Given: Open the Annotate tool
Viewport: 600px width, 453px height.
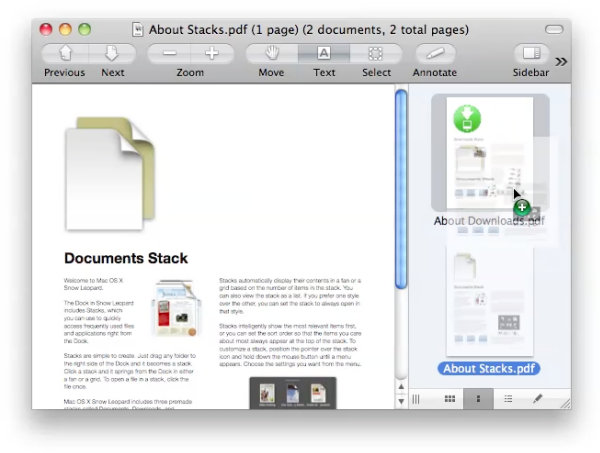Looking at the screenshot, I should (x=435, y=54).
